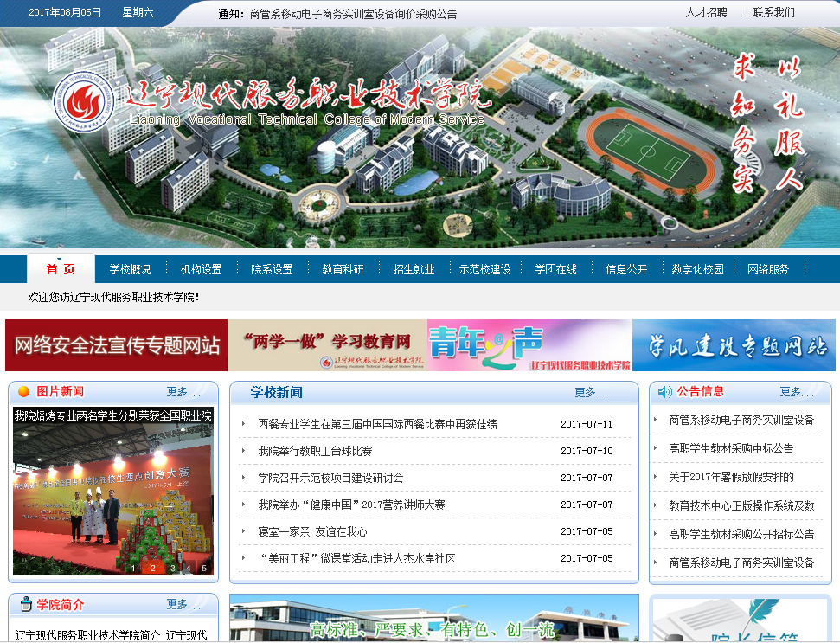
Task: Click the speaker icon beside 公告信息
Action: (x=664, y=392)
